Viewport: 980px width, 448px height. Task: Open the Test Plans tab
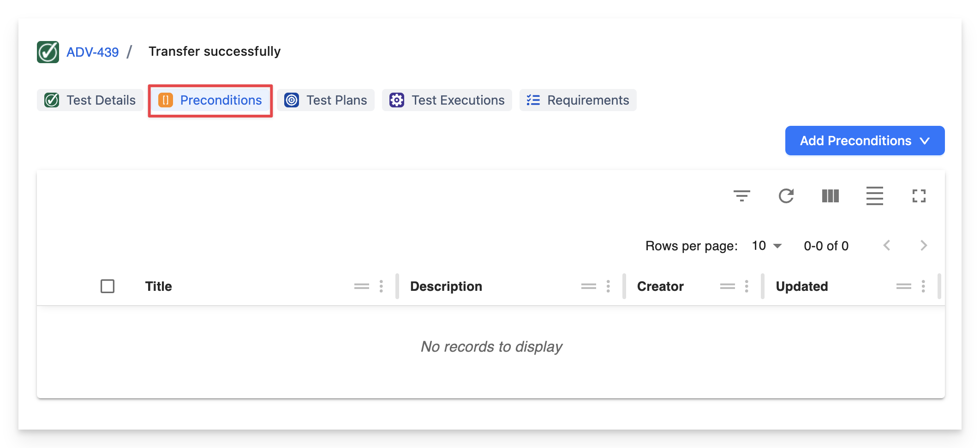(x=326, y=100)
